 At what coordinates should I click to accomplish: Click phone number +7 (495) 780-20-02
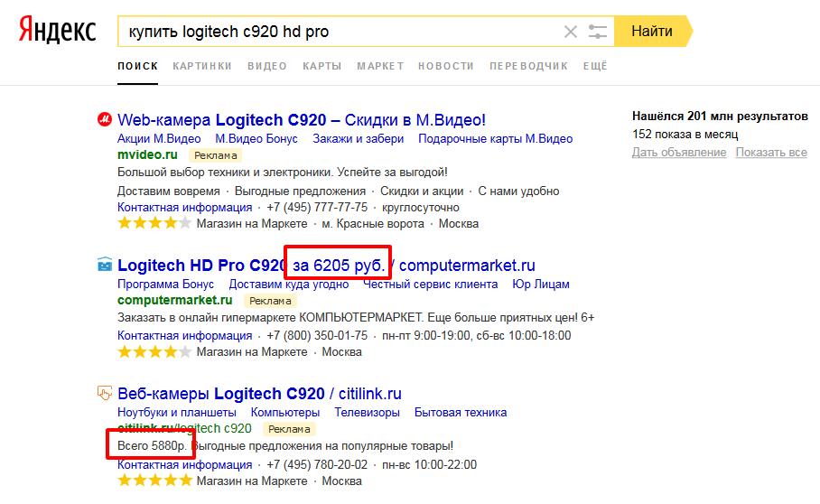[x=317, y=465]
